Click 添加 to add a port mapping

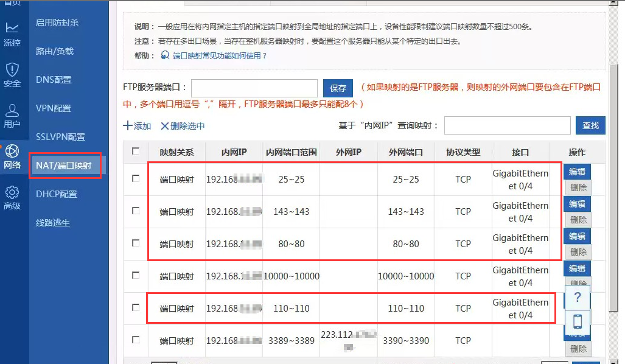pyautogui.click(x=138, y=126)
